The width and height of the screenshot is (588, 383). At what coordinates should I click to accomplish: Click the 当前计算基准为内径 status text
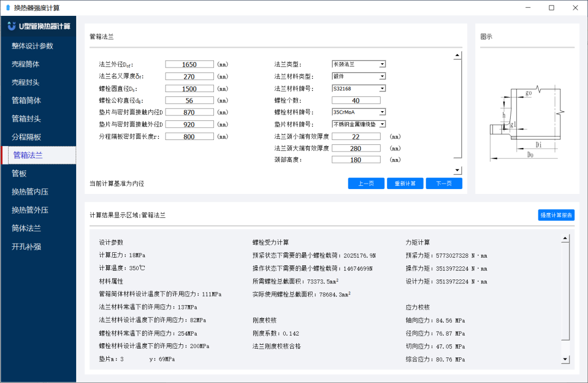tap(117, 184)
